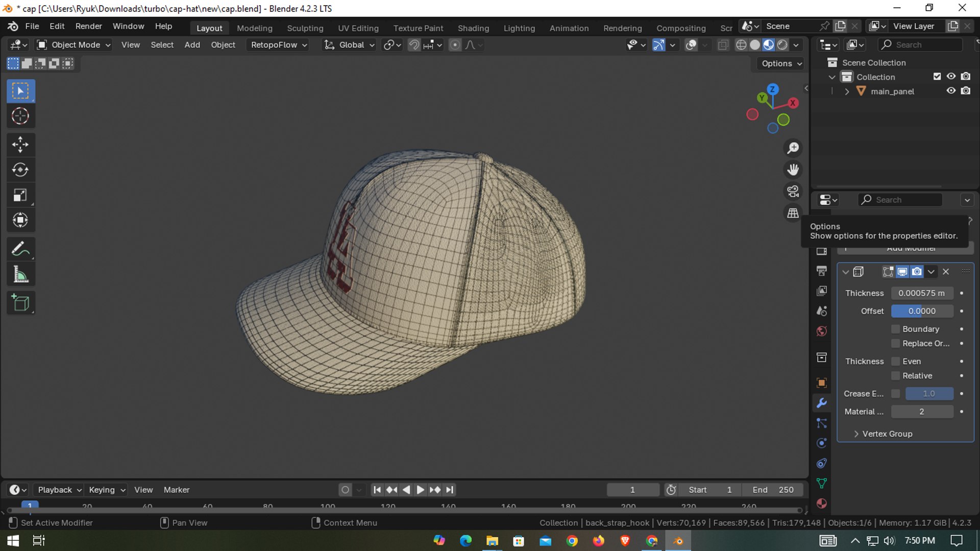
Task: Click the Pan view hand icon
Action: [x=793, y=170]
